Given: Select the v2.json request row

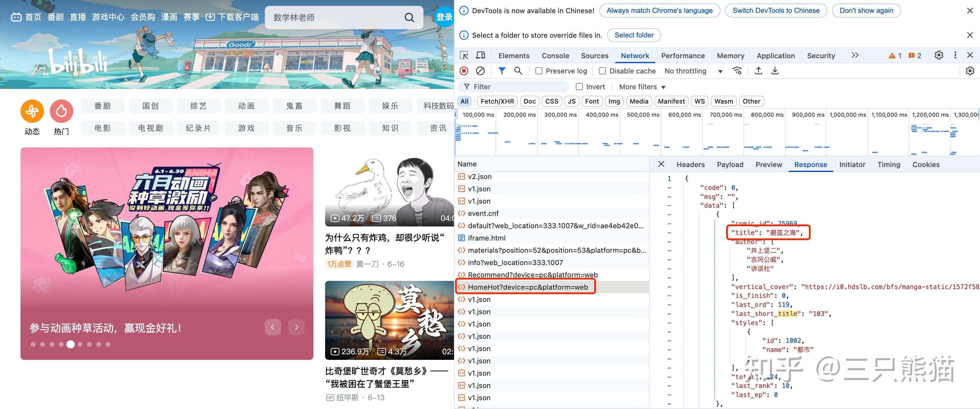Looking at the screenshot, I should click(x=552, y=176).
